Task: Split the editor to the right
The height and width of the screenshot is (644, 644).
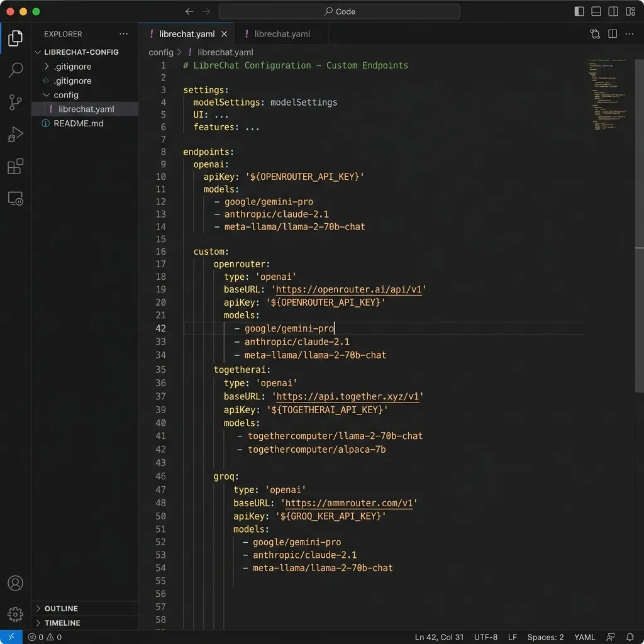Action: click(613, 34)
